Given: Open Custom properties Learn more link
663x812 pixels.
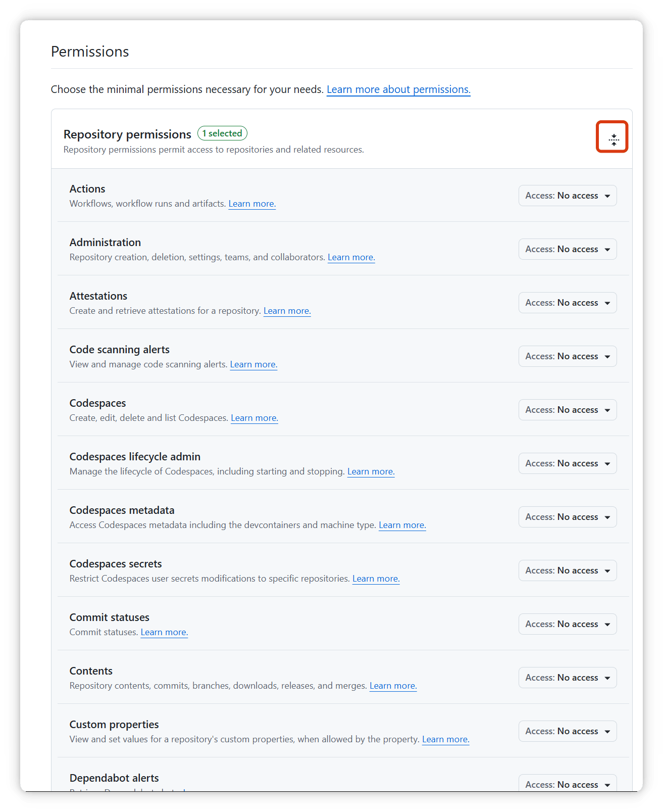Looking at the screenshot, I should click(x=446, y=739).
